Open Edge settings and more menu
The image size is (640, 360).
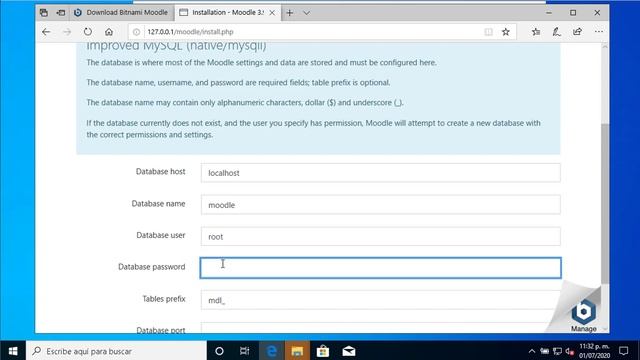(x=599, y=32)
